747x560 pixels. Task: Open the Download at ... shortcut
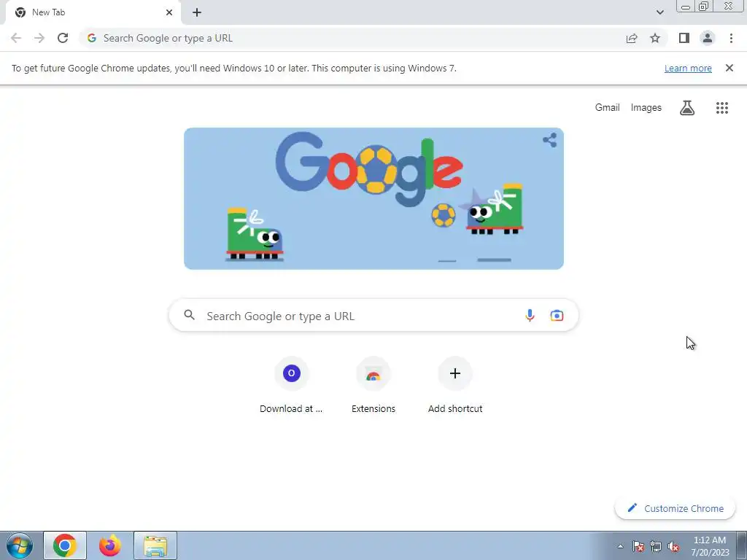point(291,386)
